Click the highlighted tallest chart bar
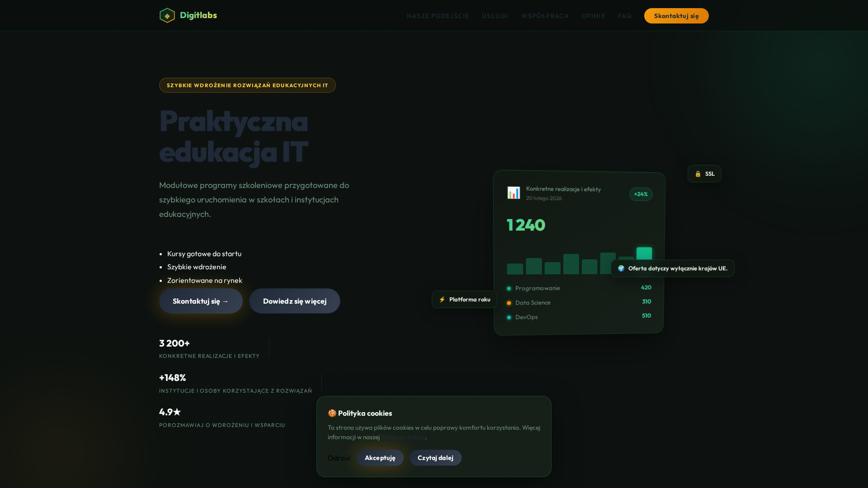 point(644,254)
